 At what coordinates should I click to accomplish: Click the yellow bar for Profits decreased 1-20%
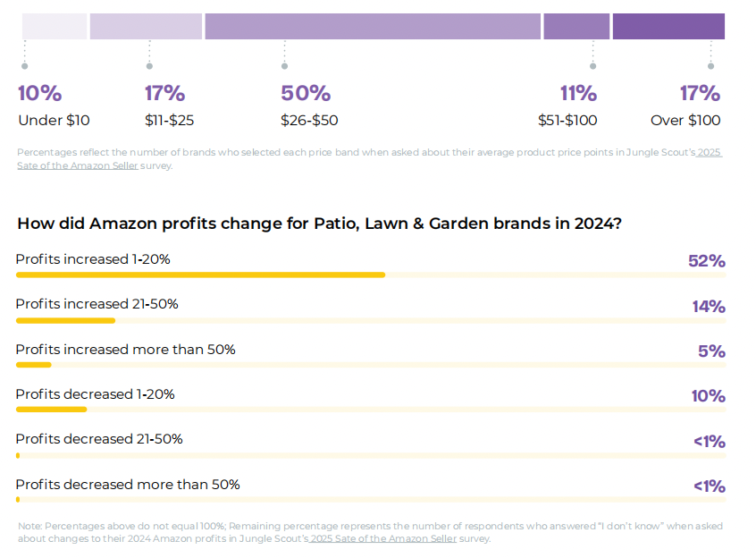(x=51, y=409)
